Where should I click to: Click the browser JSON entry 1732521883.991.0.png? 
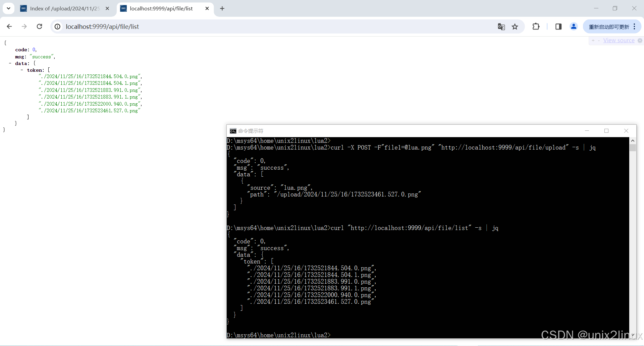coord(90,90)
